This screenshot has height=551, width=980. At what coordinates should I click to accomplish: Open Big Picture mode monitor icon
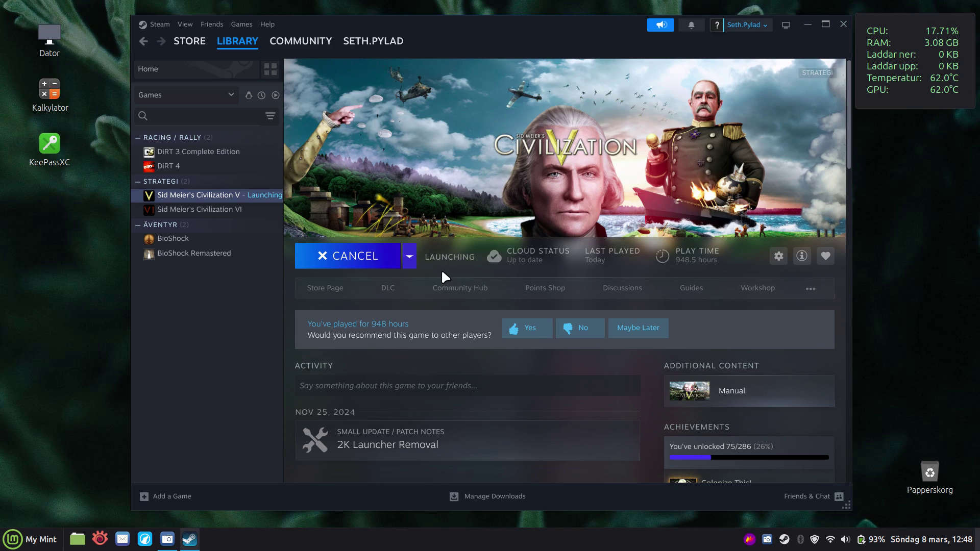(786, 25)
